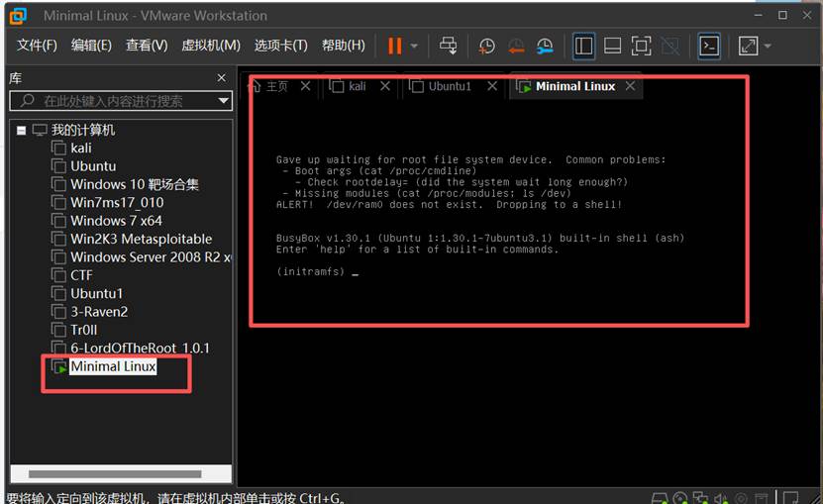This screenshot has height=504, width=823.
Task: Open the 查看(V) menu
Action: pyautogui.click(x=147, y=46)
